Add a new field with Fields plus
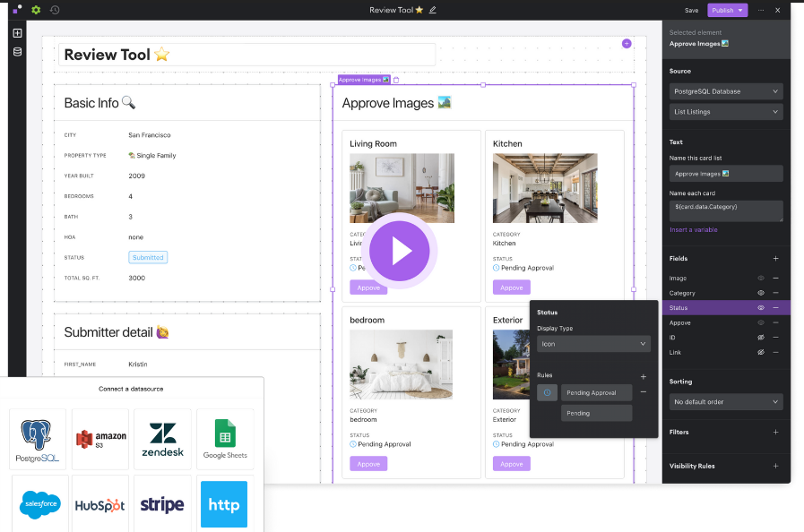 pos(776,258)
